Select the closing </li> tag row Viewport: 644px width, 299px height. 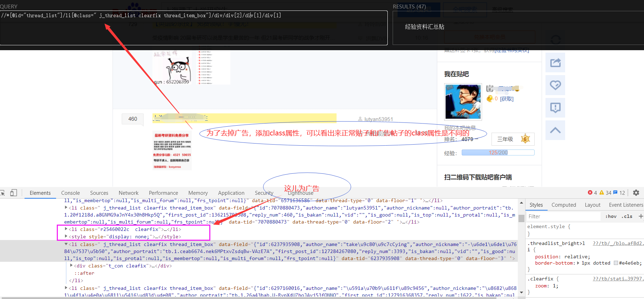coord(76,280)
